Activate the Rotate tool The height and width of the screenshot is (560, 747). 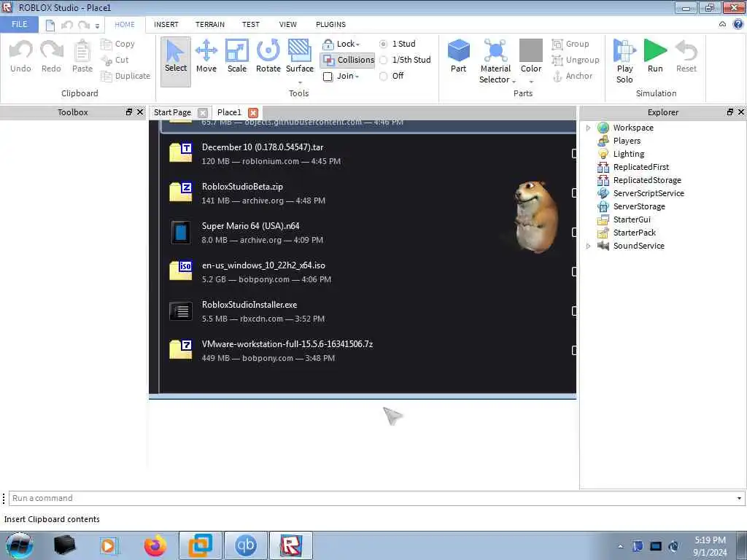click(268, 57)
